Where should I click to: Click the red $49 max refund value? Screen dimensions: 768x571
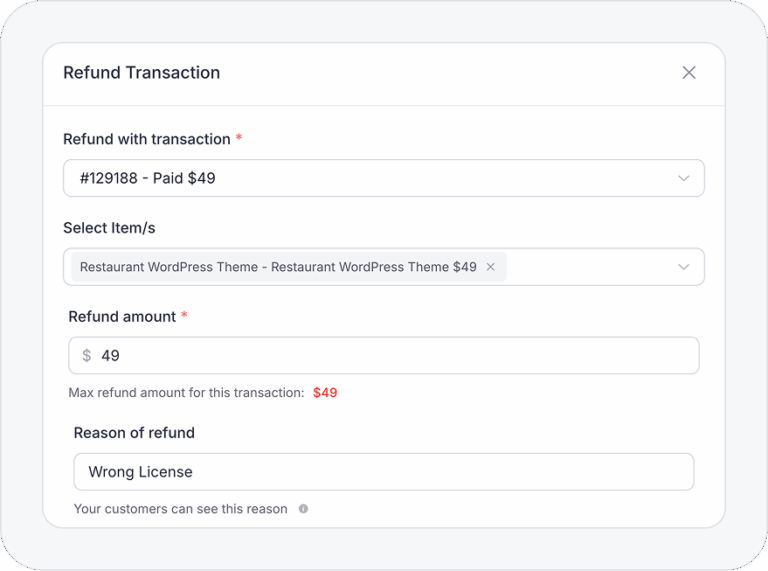(x=325, y=393)
